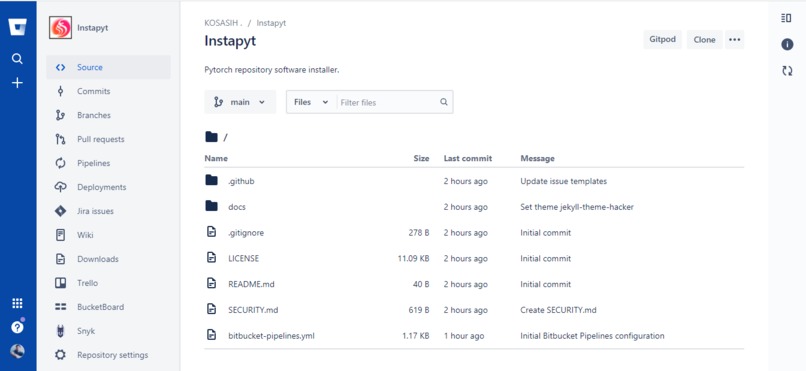
Task: Open the Files type dropdown
Action: pos(311,102)
